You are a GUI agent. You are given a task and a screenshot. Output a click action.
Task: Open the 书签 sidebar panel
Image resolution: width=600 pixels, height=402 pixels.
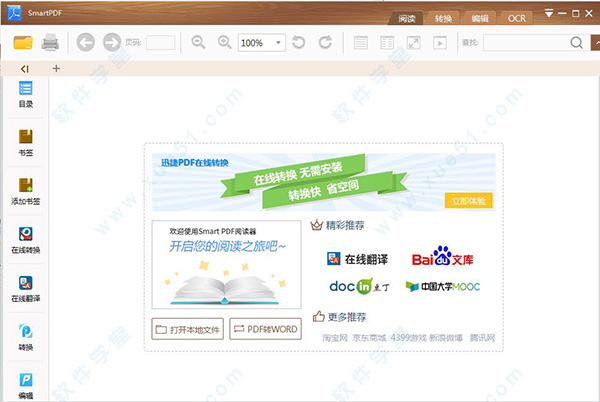tap(26, 143)
